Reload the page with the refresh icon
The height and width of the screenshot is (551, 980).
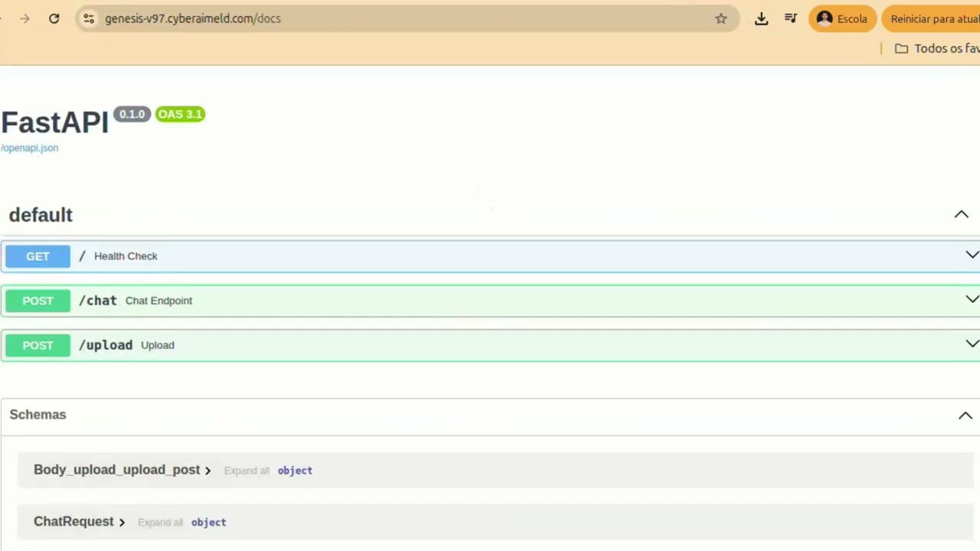click(x=54, y=18)
